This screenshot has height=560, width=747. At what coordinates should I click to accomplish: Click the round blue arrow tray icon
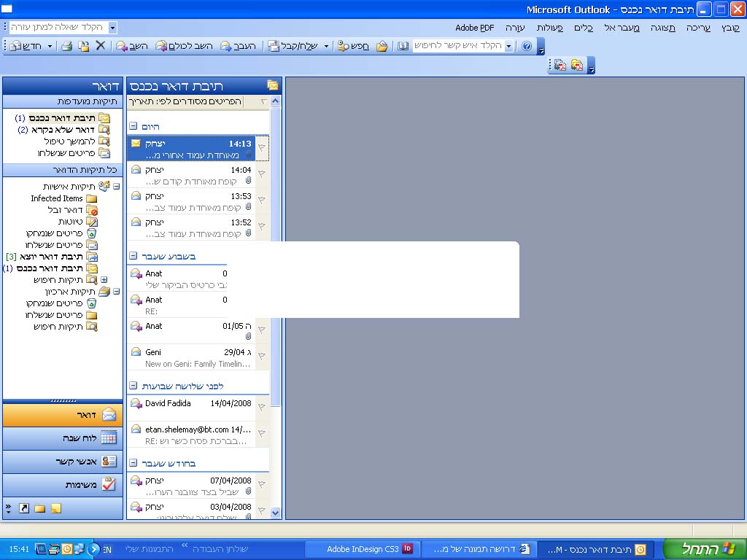coord(93,549)
